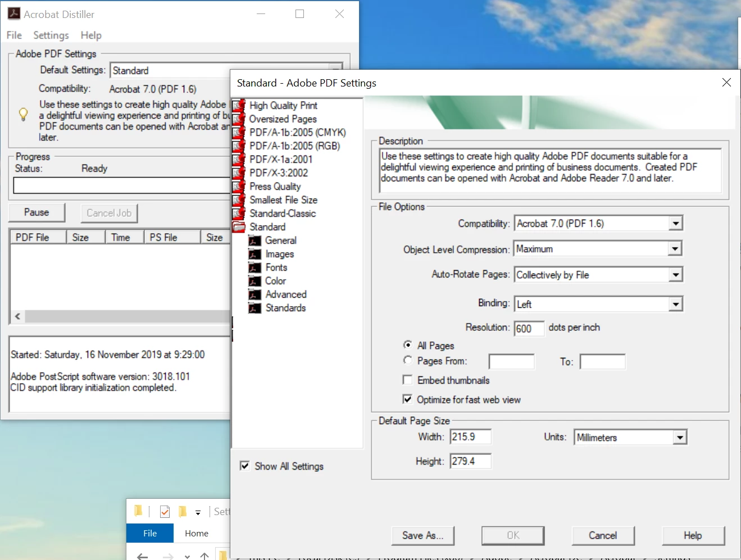This screenshot has height=560, width=741.
Task: Uncheck Optimize for fast web view
Action: pyautogui.click(x=407, y=399)
